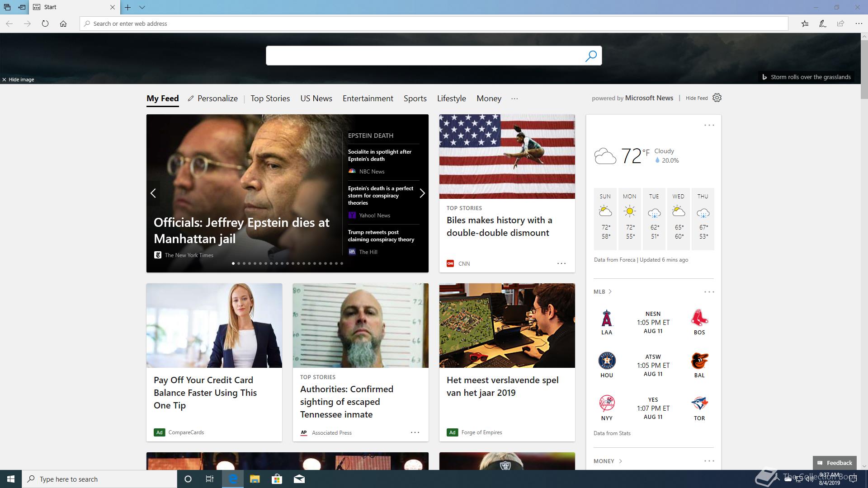Hide the background image
This screenshot has height=488, width=868.
tap(18, 80)
